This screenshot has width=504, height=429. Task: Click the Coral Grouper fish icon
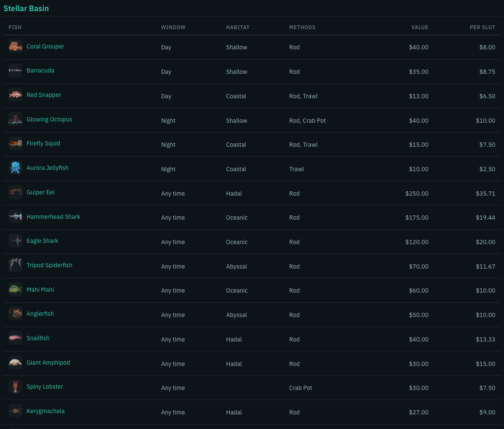pyautogui.click(x=15, y=46)
